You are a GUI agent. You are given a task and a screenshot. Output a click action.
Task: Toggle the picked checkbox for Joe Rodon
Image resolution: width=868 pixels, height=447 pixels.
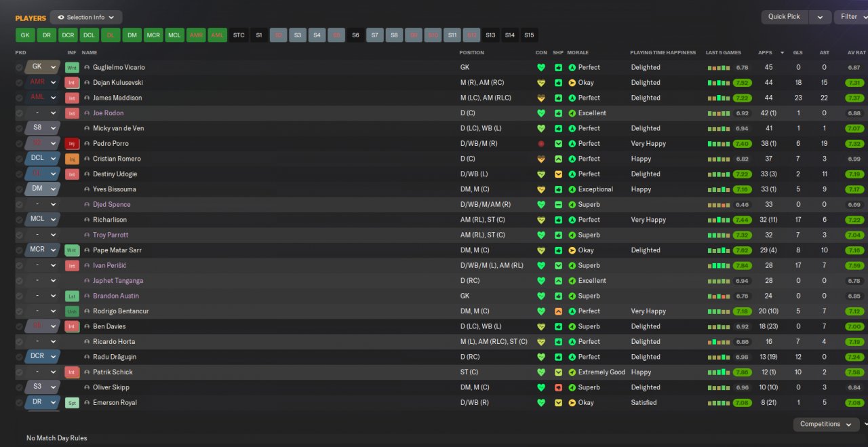coord(19,113)
